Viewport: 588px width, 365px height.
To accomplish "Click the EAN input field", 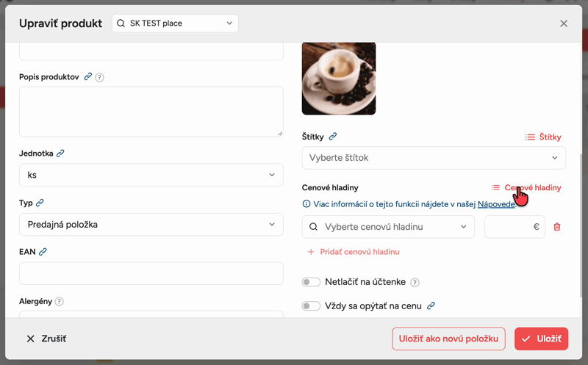I will 151,273.
